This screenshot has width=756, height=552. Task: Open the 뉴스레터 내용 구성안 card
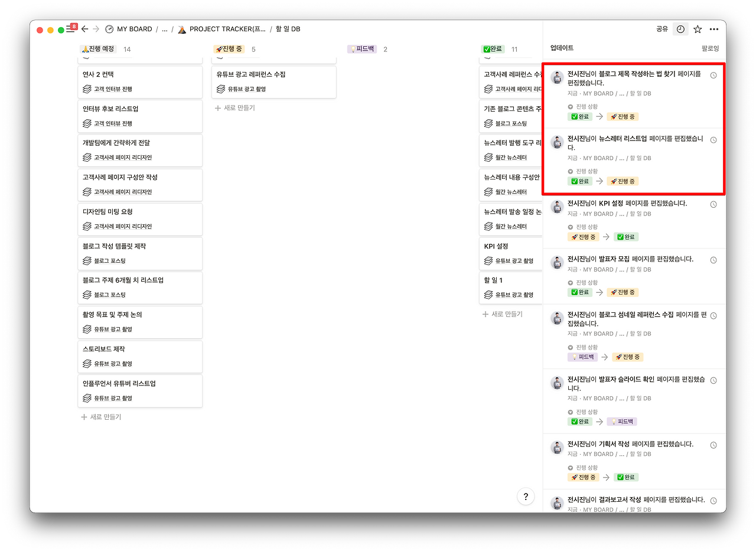click(x=511, y=184)
